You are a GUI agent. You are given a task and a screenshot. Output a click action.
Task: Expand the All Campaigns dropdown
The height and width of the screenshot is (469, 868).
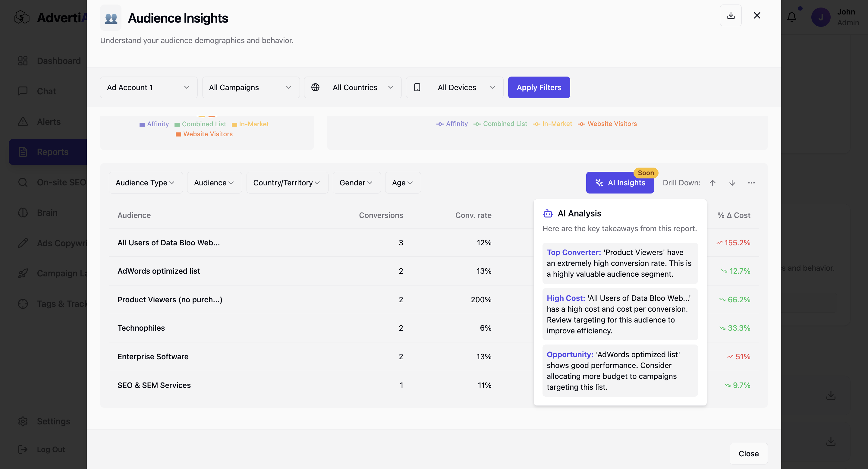(x=250, y=87)
